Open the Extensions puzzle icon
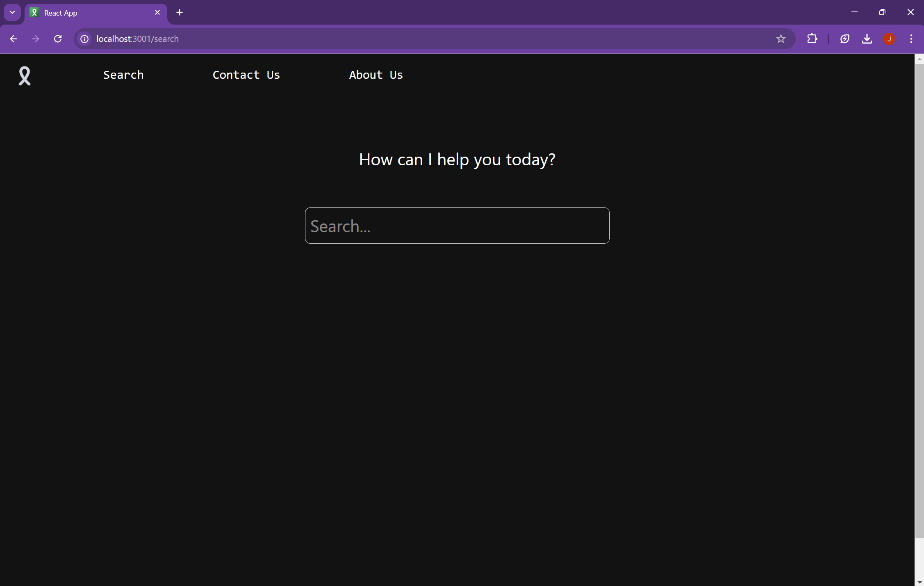Screen dimensions: 924x586 [812, 39]
